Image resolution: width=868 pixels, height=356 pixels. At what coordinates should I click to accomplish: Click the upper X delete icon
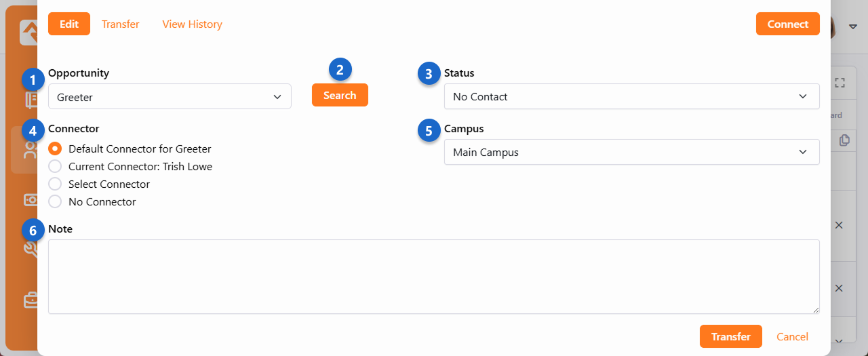[x=839, y=225]
